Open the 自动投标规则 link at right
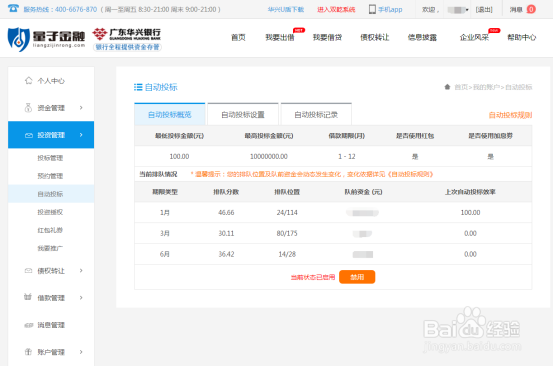This screenshot has width=553, height=366. tap(510, 115)
